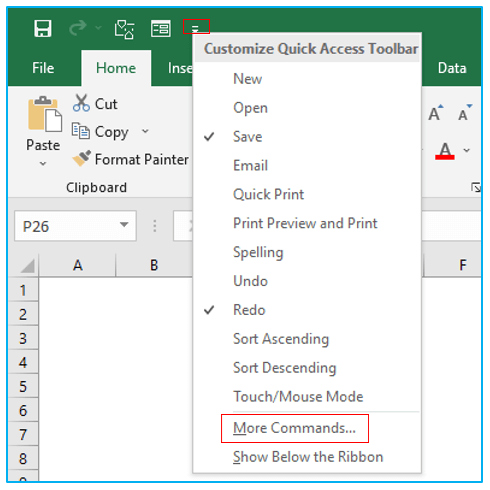The width and height of the screenshot is (490, 490).
Task: Enable Print Preview and Print option
Action: tap(307, 223)
